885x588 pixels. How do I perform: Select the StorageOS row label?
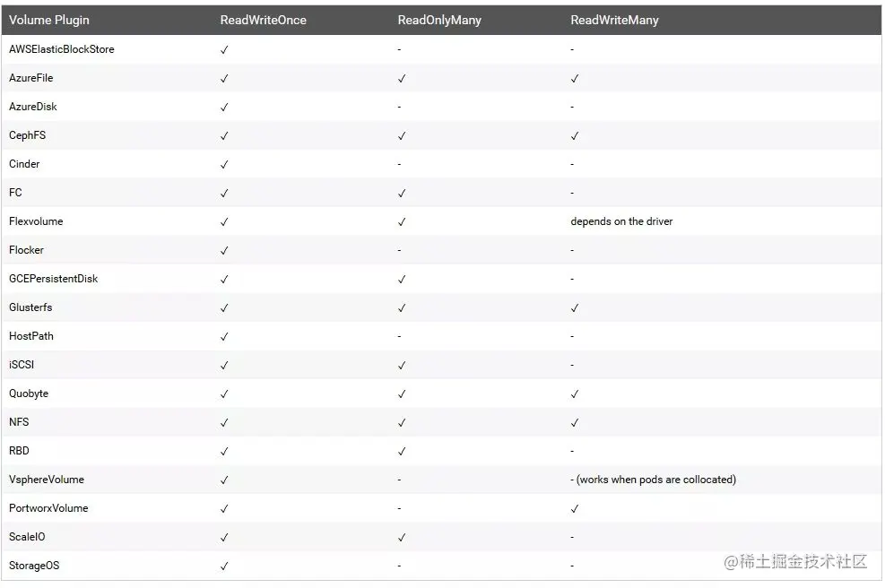point(34,566)
